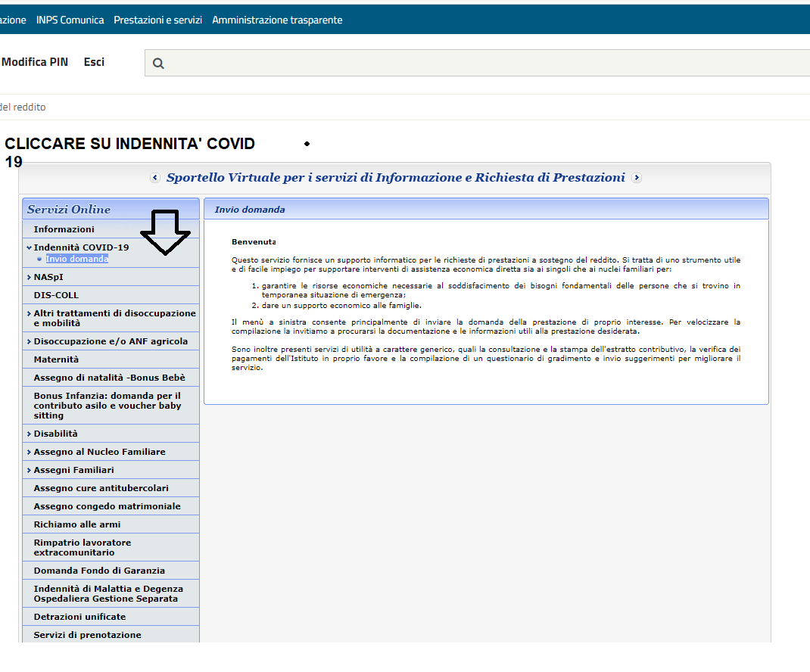Screen dimensions: 810x672
Task: Open Servizi di prenotazione entry
Action: pos(87,635)
